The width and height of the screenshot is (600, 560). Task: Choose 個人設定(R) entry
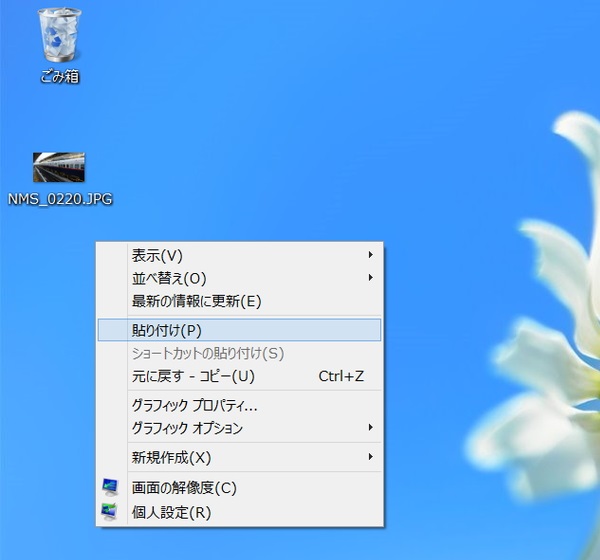(240, 512)
